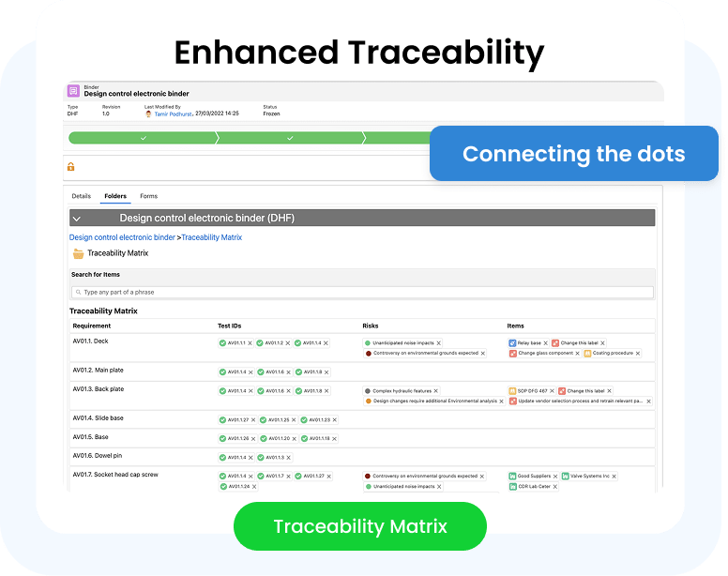Click the Coating procedure item icon
Viewport: 728px width, 576px height.
pos(587,354)
